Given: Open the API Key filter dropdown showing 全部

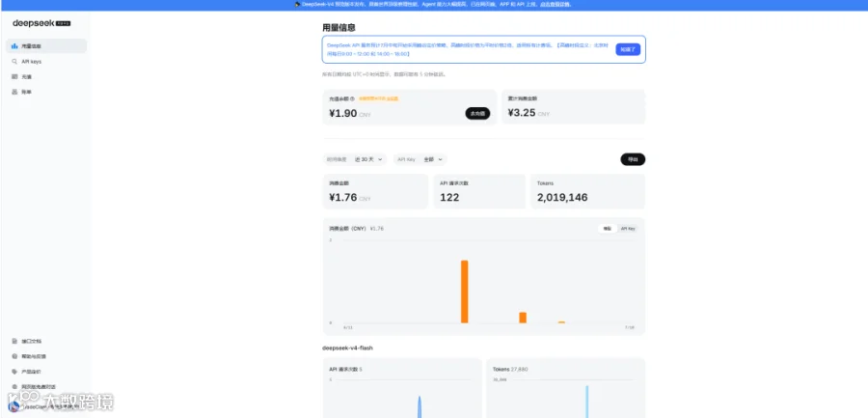Looking at the screenshot, I should point(420,159).
